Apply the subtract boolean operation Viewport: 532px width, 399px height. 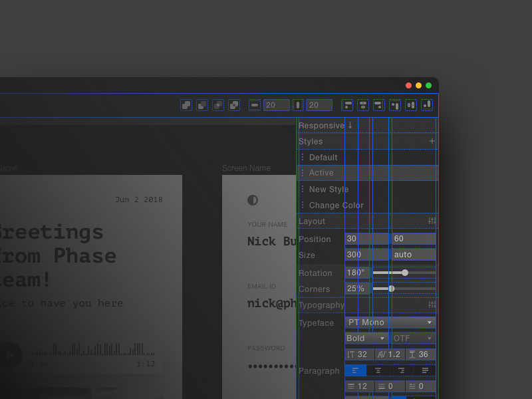202,105
